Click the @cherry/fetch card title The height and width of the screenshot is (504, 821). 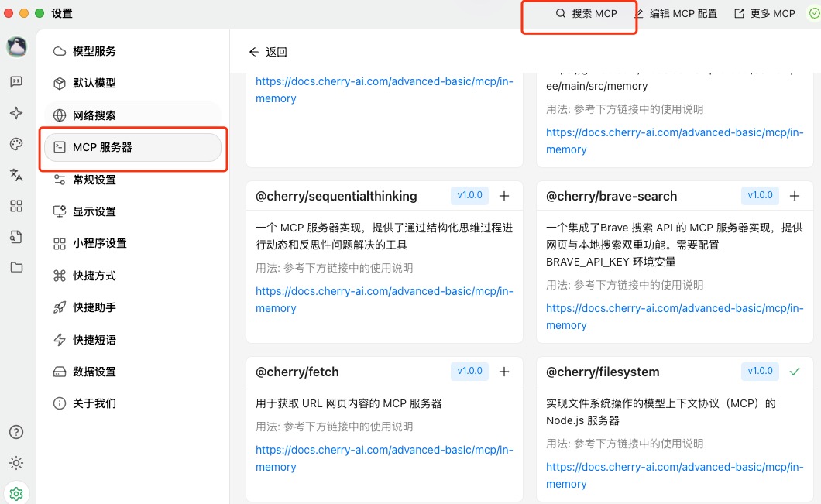tap(297, 372)
